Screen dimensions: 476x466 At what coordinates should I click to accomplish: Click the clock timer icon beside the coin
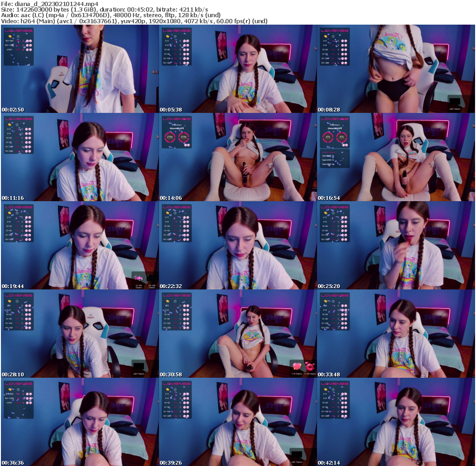(x=18, y=37)
